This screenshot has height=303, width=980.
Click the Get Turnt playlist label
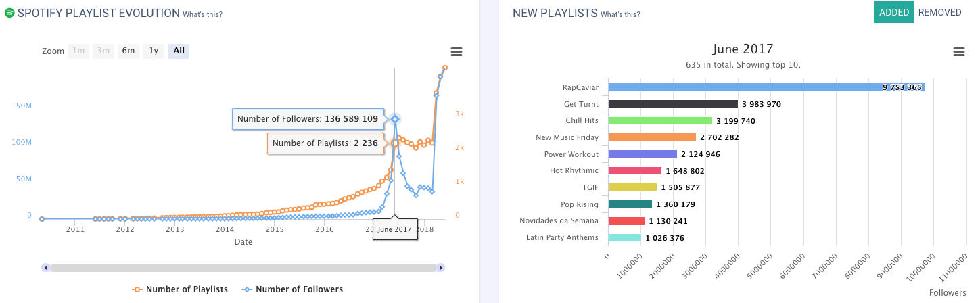pos(581,104)
